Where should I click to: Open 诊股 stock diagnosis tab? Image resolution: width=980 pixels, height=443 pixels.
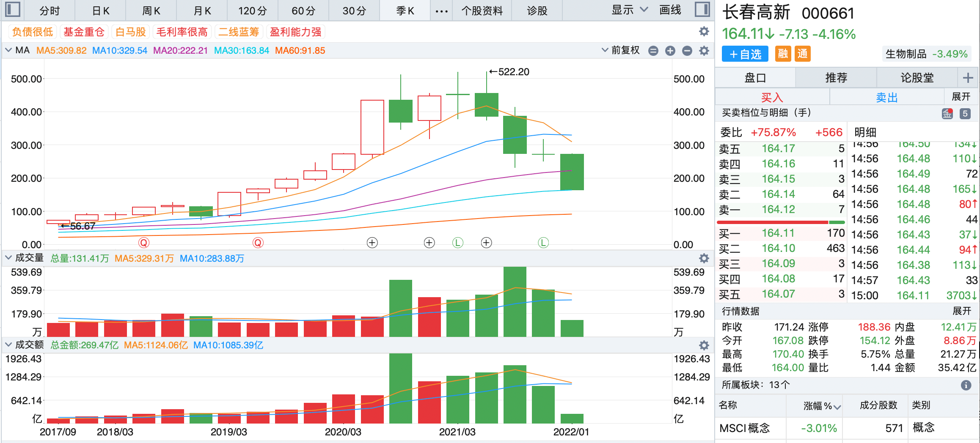pyautogui.click(x=537, y=11)
